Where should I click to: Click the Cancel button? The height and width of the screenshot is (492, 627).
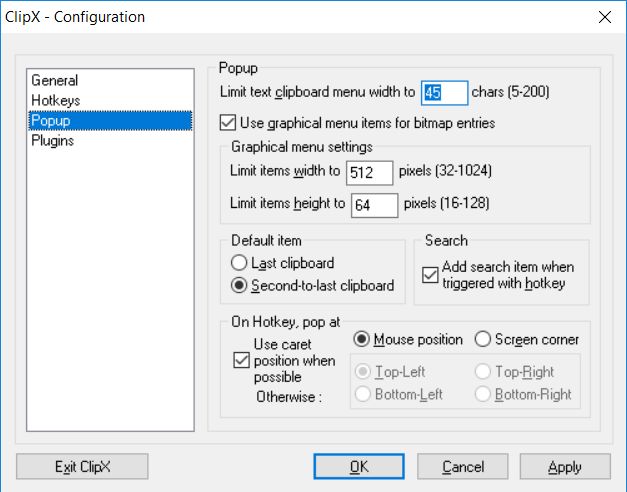(x=462, y=467)
